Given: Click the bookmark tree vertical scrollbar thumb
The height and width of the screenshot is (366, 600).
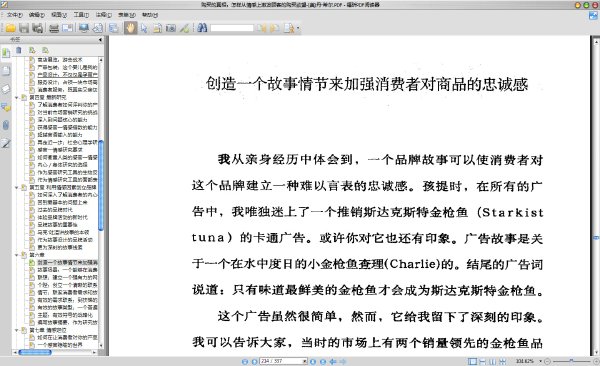Looking at the screenshot, I should pos(101,185).
